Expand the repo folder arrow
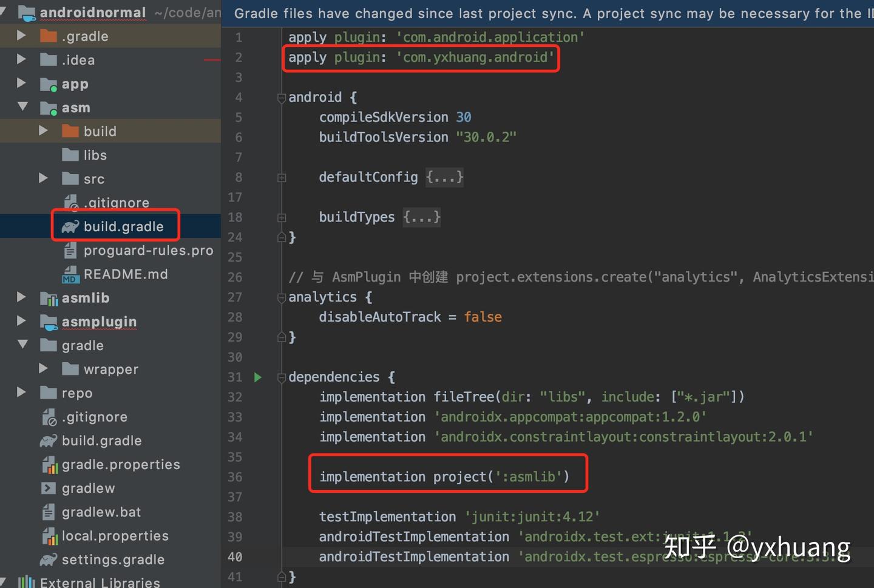This screenshot has height=588, width=874. pyautogui.click(x=21, y=393)
